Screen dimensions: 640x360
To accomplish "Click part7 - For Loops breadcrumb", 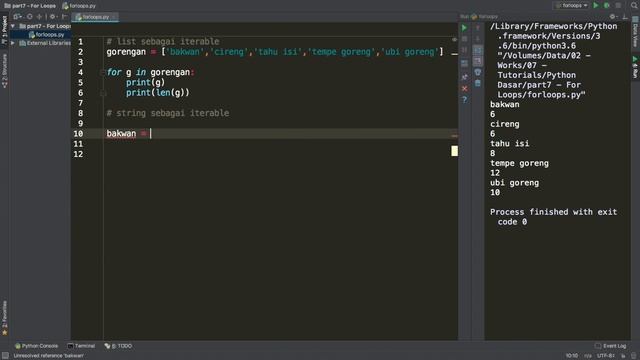I will [30, 6].
